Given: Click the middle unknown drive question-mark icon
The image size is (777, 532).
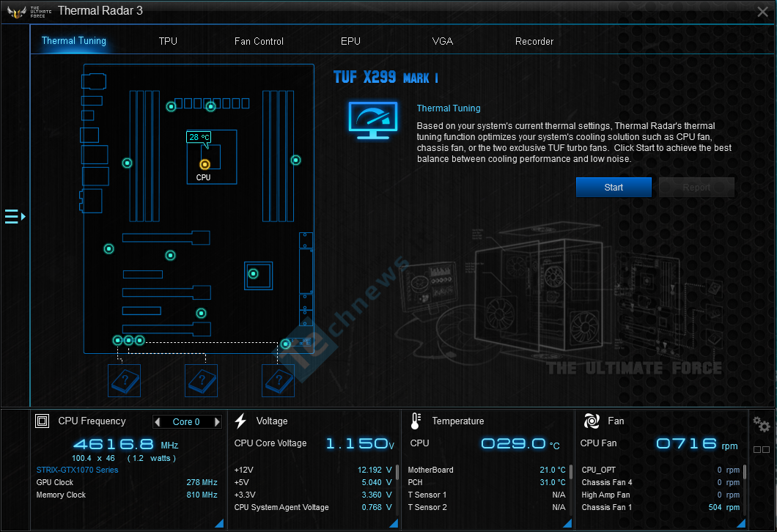Looking at the screenshot, I should click(201, 380).
